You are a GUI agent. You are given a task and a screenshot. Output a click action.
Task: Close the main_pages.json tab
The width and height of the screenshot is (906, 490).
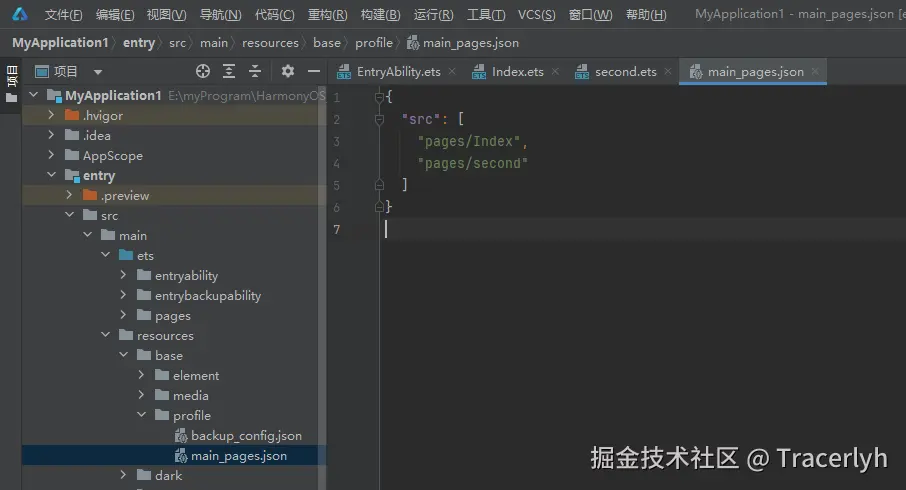click(815, 71)
